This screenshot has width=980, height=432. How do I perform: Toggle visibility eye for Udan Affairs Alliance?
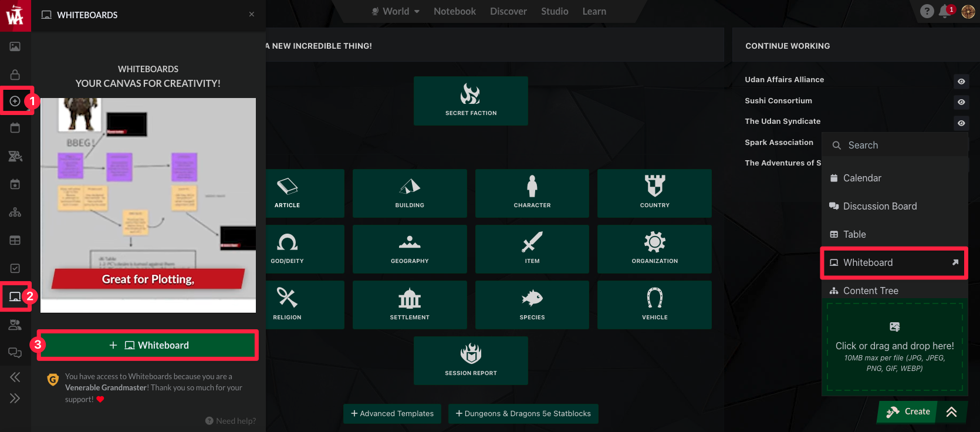tap(961, 82)
